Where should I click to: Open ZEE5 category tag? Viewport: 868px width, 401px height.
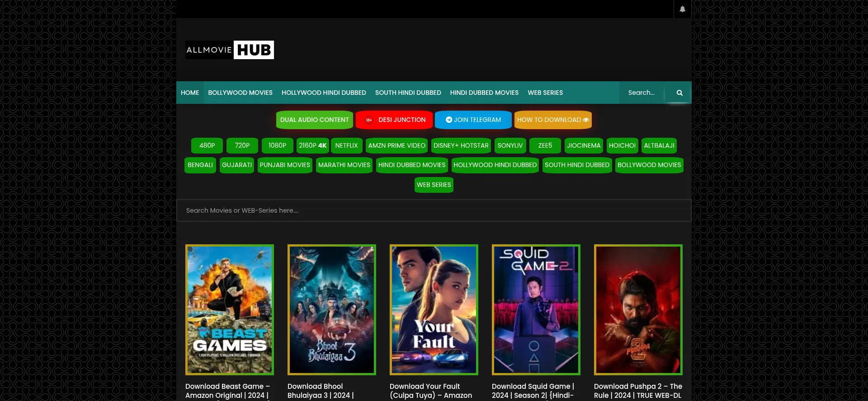click(x=545, y=145)
